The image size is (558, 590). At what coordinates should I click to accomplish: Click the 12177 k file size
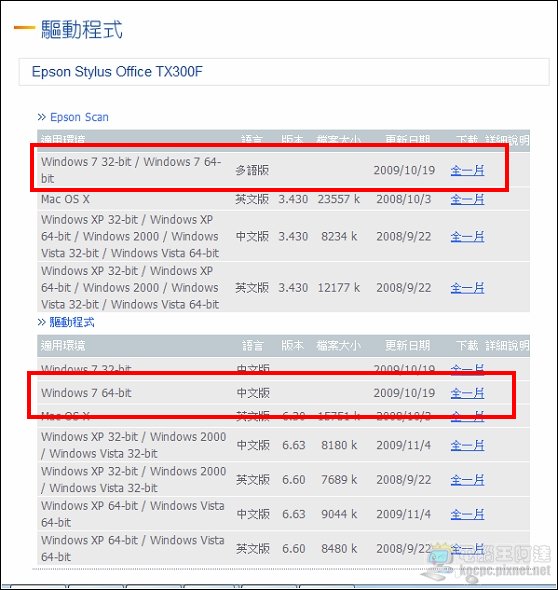pyautogui.click(x=339, y=288)
